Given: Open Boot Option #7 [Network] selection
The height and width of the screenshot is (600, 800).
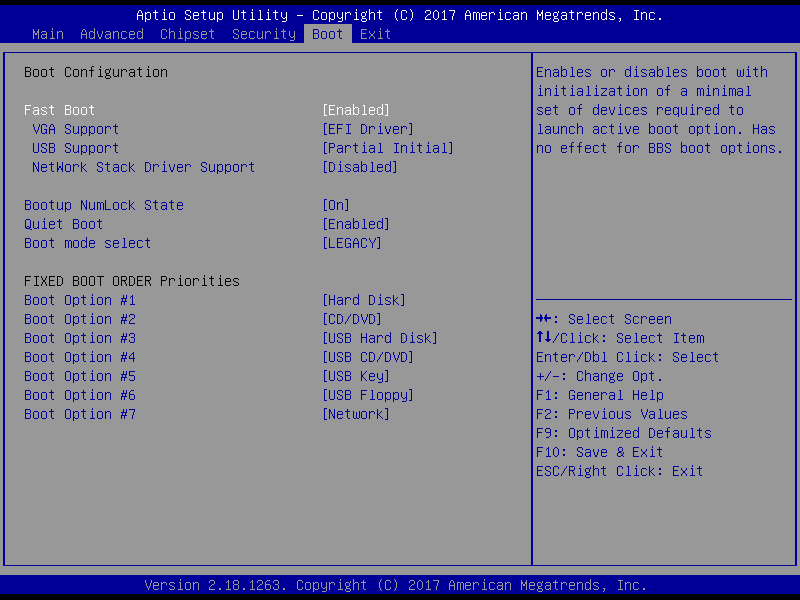Looking at the screenshot, I should point(355,414).
